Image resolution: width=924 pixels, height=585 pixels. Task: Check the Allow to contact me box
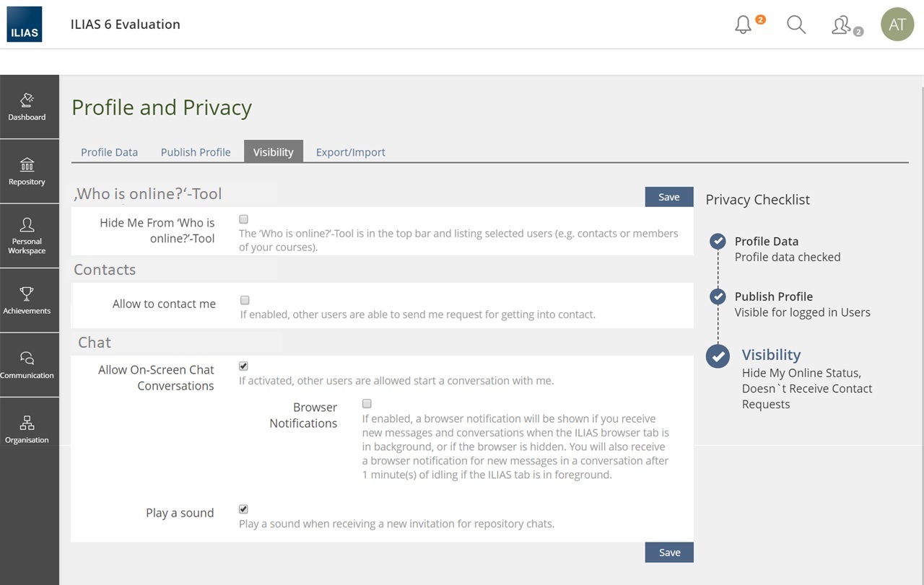(x=245, y=300)
